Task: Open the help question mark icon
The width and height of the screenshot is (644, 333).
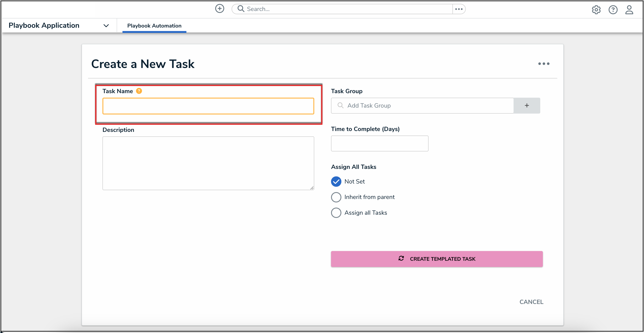Action: click(613, 10)
